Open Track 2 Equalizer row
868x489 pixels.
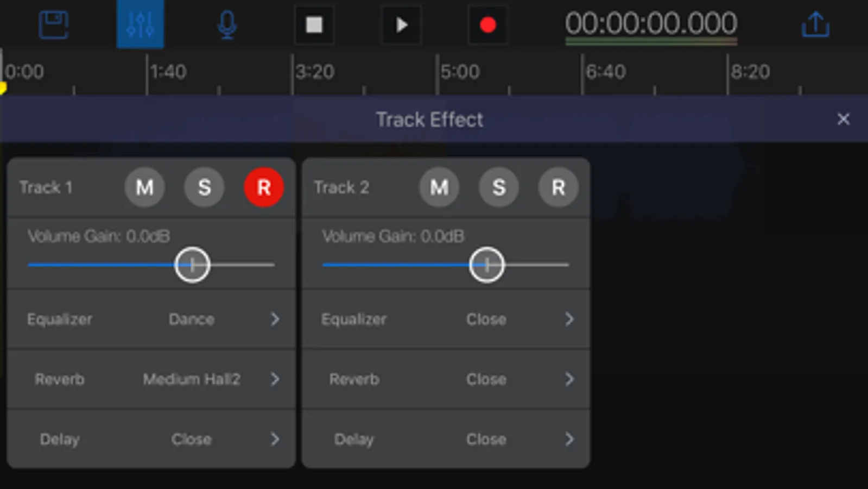tap(446, 319)
